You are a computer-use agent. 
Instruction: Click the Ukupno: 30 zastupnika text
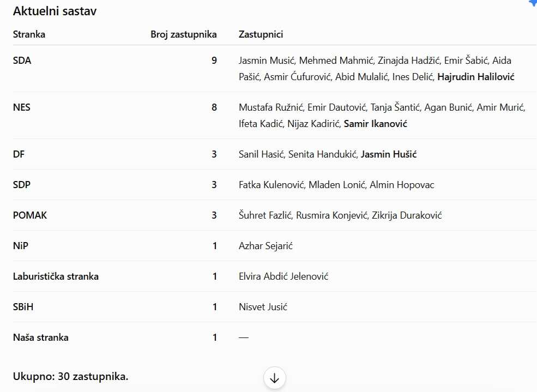[70, 377]
